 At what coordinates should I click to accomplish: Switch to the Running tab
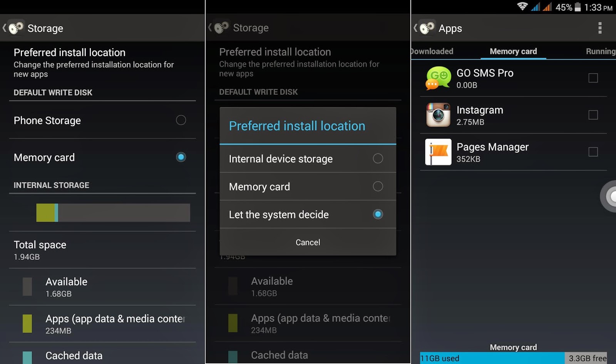(601, 51)
